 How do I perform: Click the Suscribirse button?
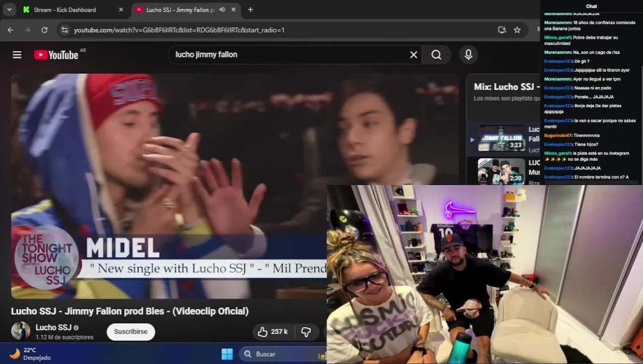[131, 332]
